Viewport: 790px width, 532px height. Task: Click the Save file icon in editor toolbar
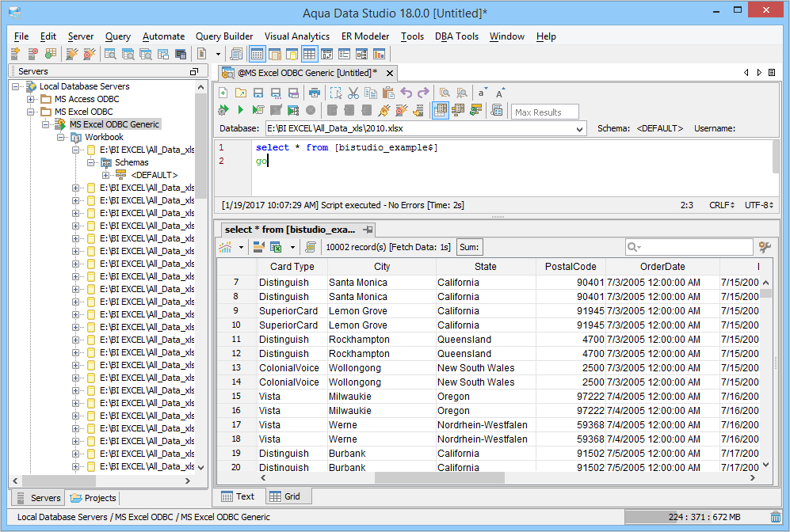pos(258,93)
